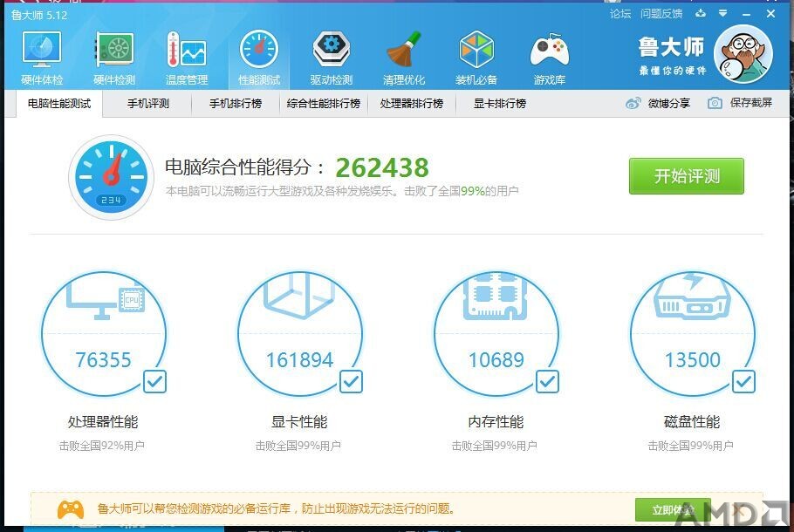Switch to 处理器排行榜 tab
This screenshot has width=794, height=532.
point(412,104)
